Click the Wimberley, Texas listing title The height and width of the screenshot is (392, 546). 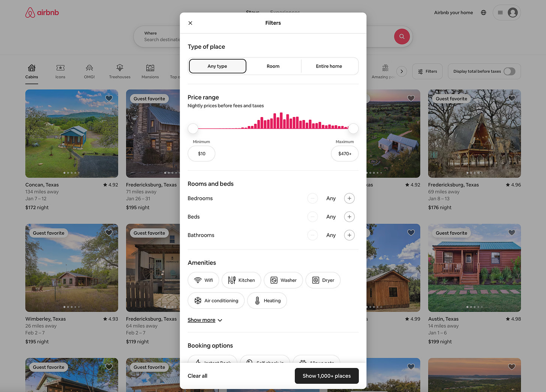click(45, 319)
